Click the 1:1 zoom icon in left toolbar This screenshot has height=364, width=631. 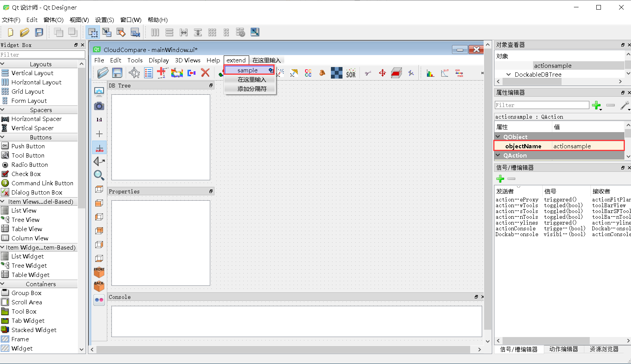tap(99, 120)
